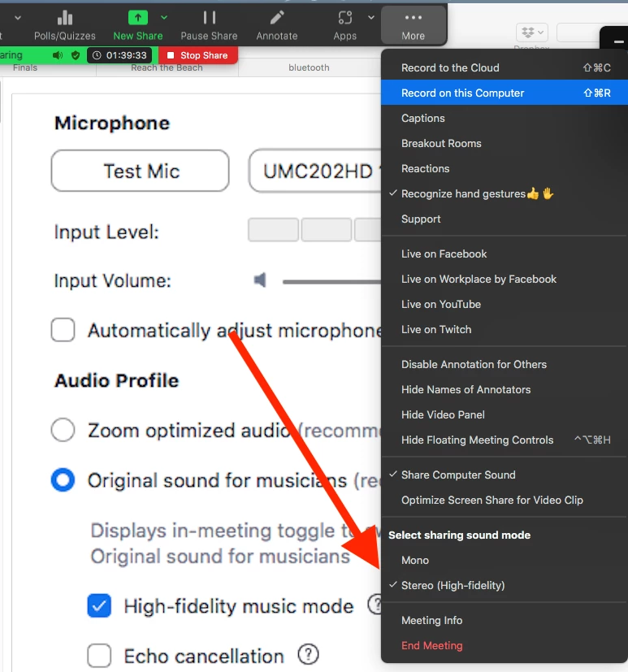Click the speaker icon by Input Volume
Screen dimensions: 628x672
point(260,280)
